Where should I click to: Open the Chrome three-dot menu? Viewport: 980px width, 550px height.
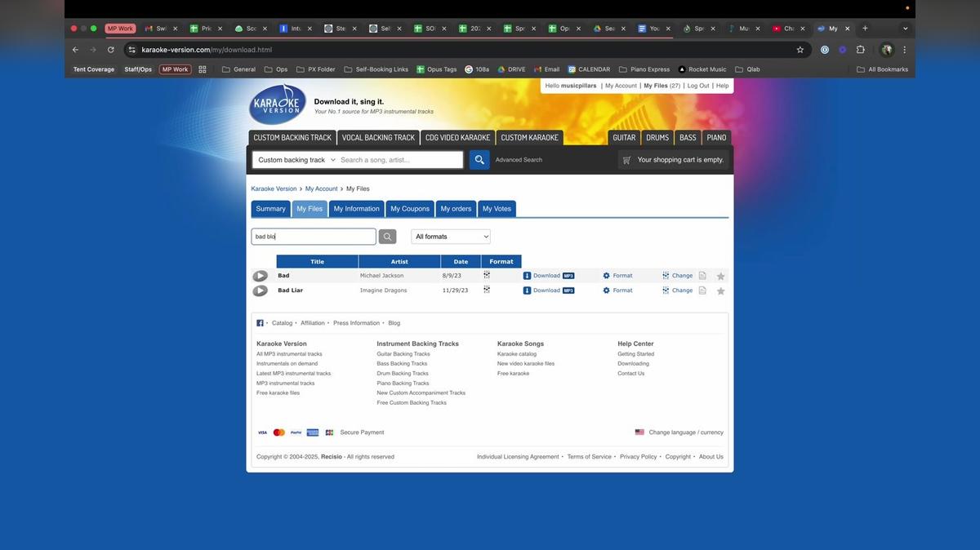[x=905, y=50]
